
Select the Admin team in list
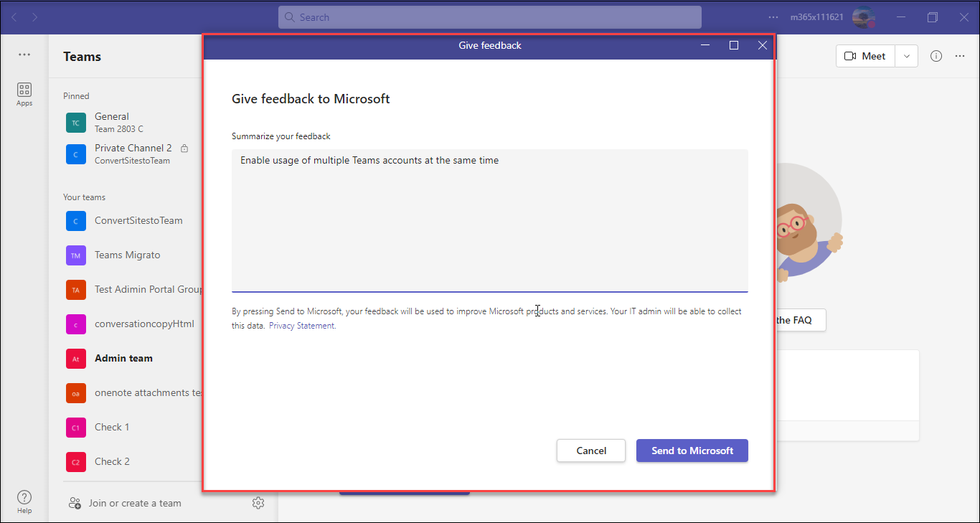tap(123, 358)
